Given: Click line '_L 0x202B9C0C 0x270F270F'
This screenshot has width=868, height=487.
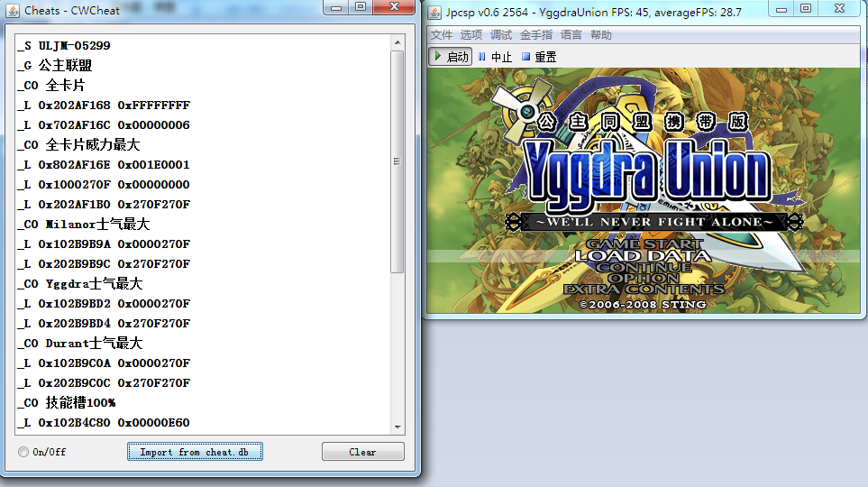Looking at the screenshot, I should [104, 383].
